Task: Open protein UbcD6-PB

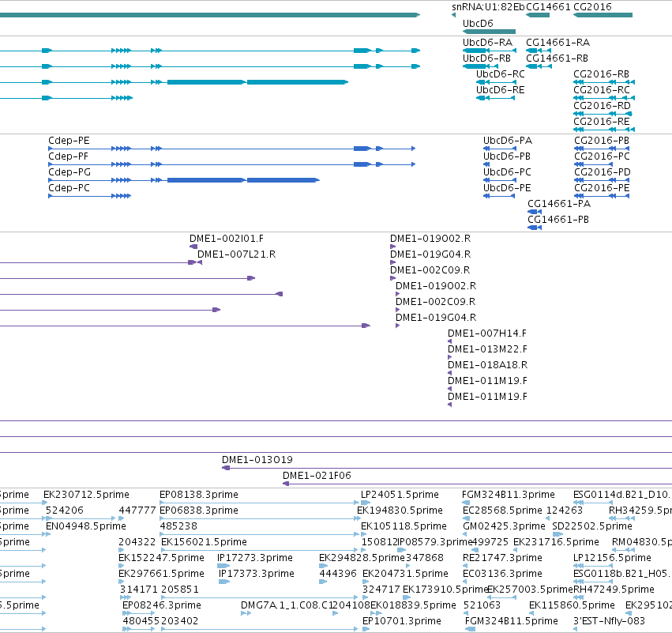Action: [507, 156]
